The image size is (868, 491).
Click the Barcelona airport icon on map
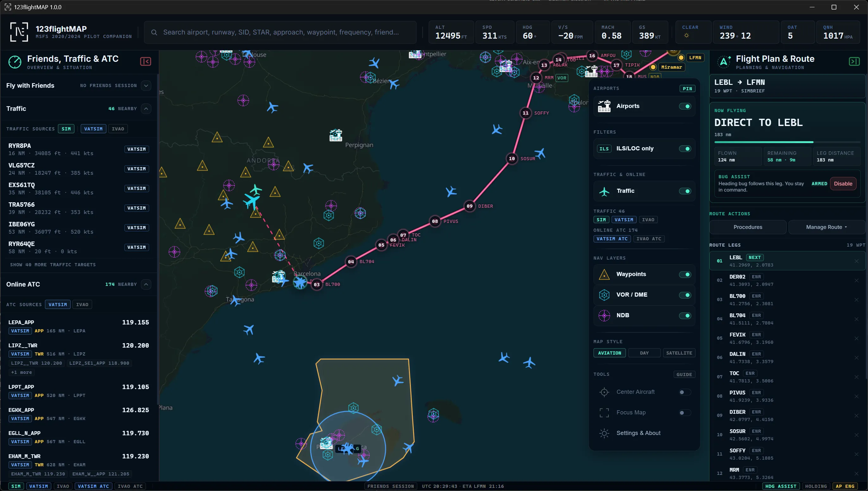[x=279, y=277]
